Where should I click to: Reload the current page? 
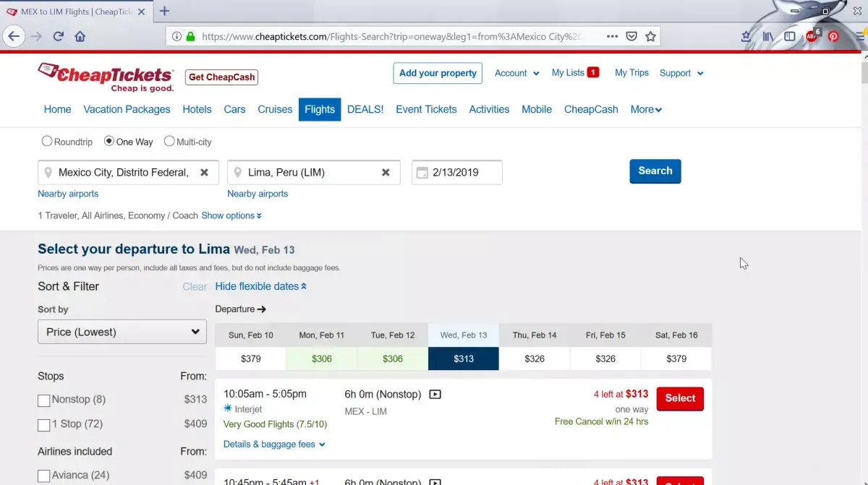[59, 36]
